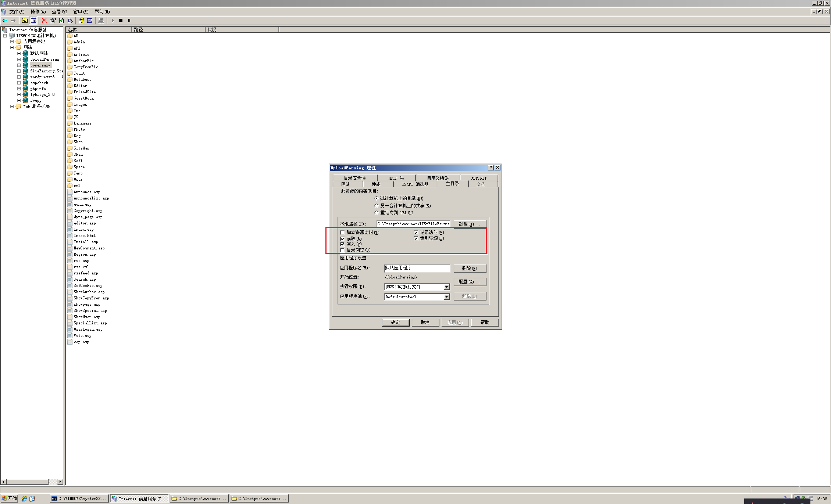Open properties via toolbar icon
Image resolution: width=831 pixels, height=504 pixels.
coord(53,21)
